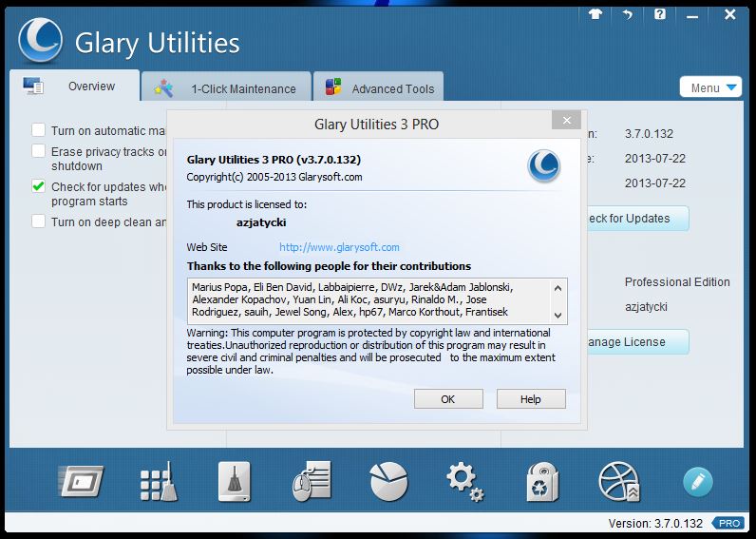Image resolution: width=756 pixels, height=539 pixels.
Task: Close the Glary Utilities 3 PRO dialog
Action: pos(566,120)
